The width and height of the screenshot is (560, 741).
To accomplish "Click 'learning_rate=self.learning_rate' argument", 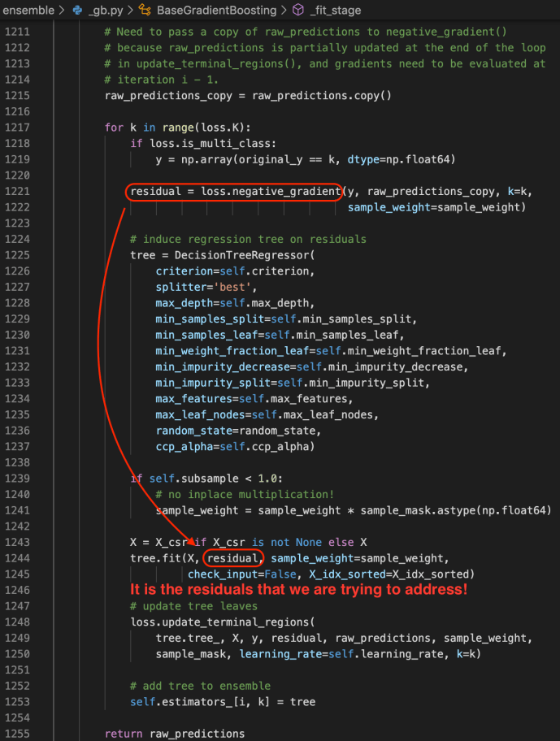I will coord(343,655).
